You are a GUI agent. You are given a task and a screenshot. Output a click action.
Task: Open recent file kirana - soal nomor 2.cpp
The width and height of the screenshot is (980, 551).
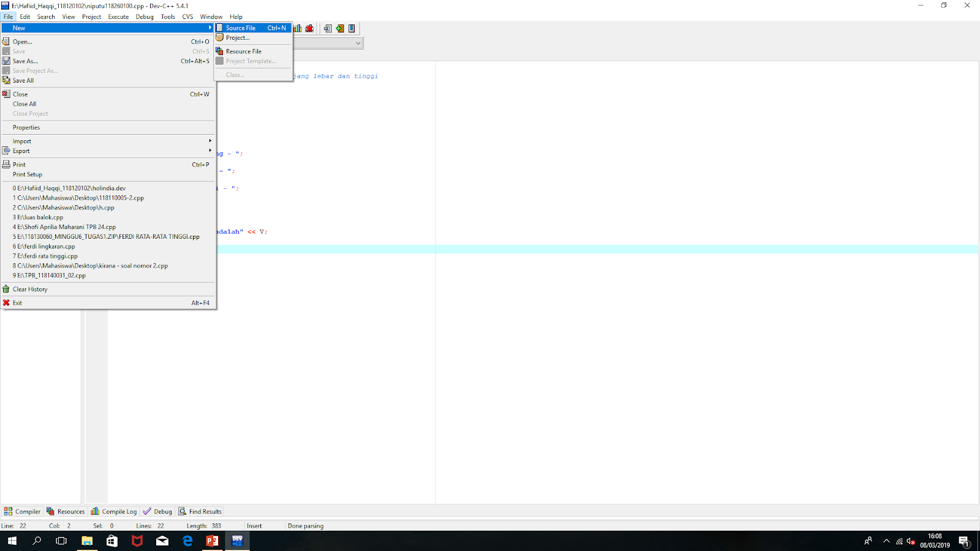pyautogui.click(x=108, y=266)
